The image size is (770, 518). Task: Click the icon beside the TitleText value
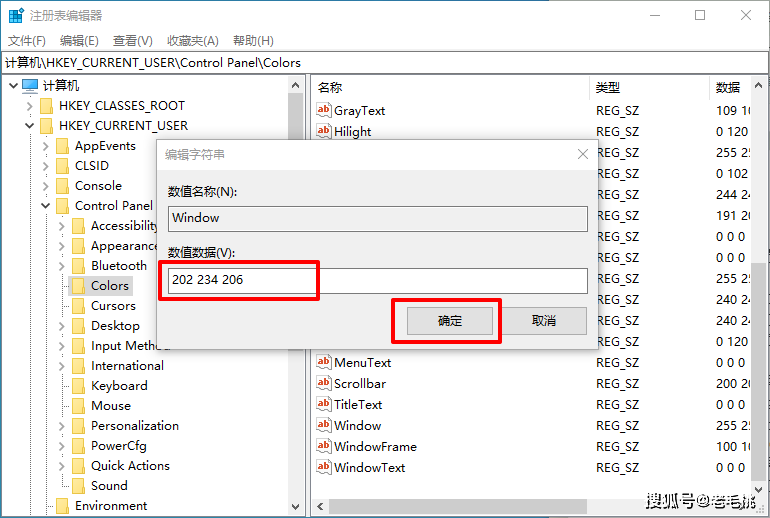coord(323,404)
